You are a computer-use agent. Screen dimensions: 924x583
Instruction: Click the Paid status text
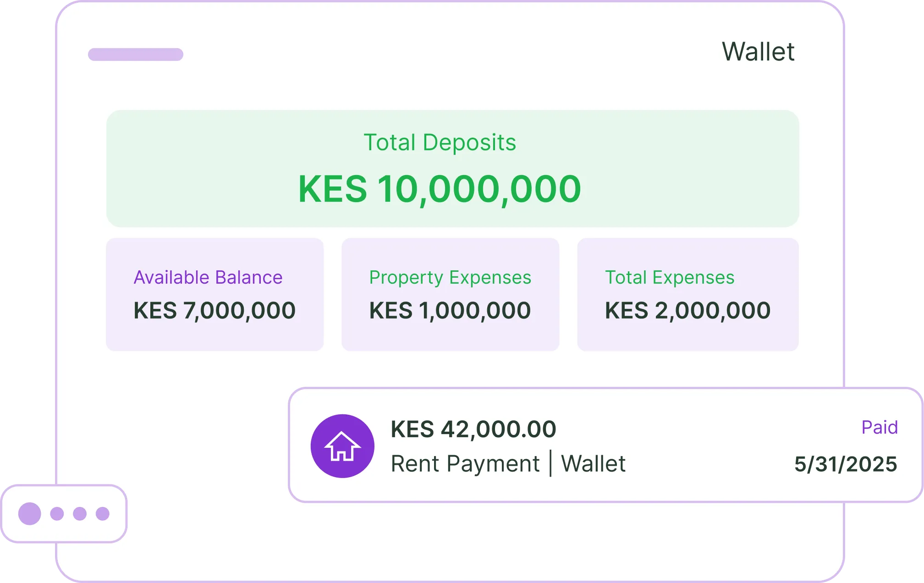click(880, 428)
